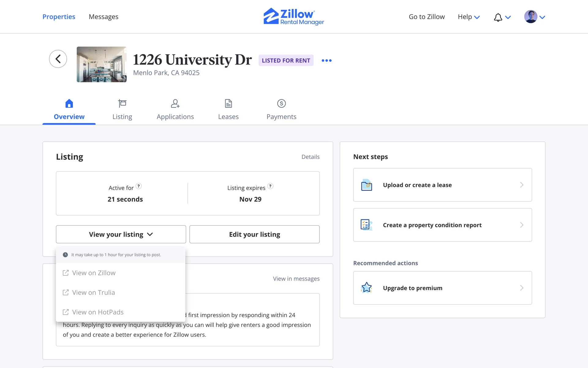Click the Upgrade to premium star icon

coord(367,288)
